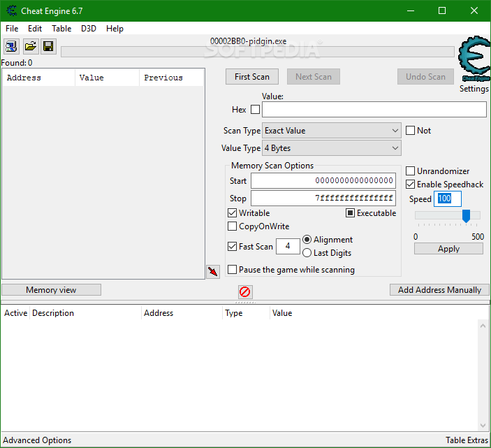Open the Edit menu
Image resolution: width=491 pixels, height=448 pixels.
coord(35,29)
